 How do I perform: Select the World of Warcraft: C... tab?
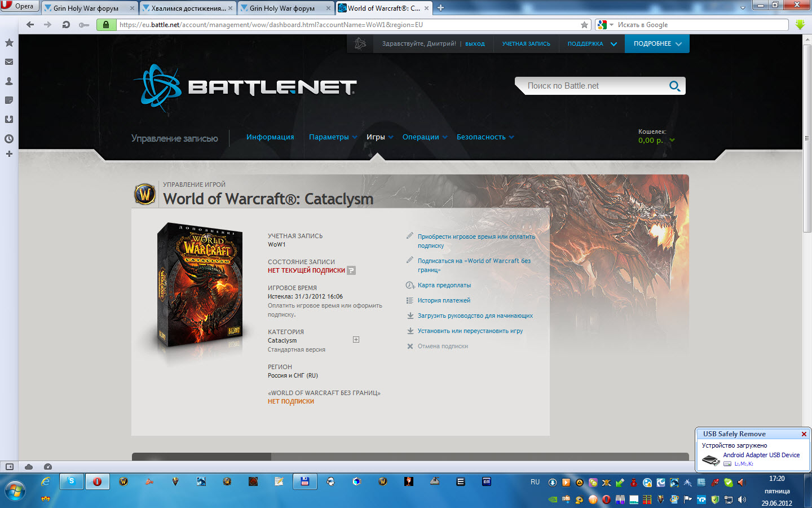(384, 8)
